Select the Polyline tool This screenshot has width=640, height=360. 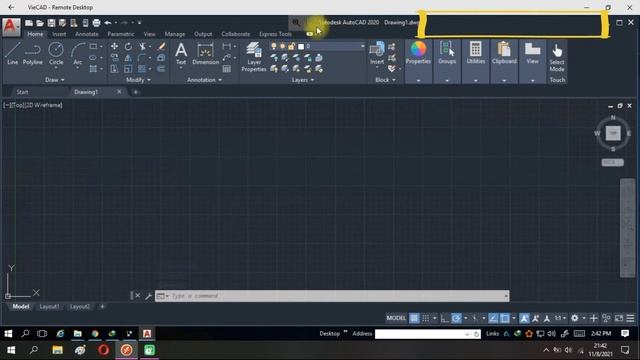pos(33,53)
